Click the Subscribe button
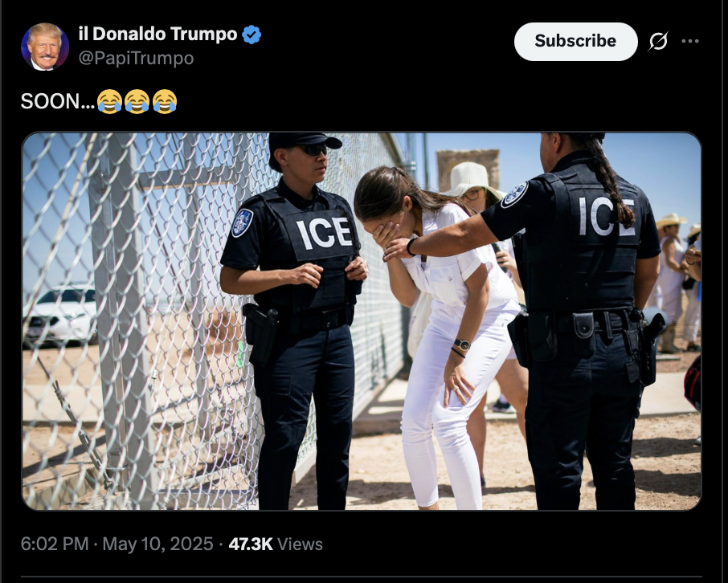 (x=575, y=41)
